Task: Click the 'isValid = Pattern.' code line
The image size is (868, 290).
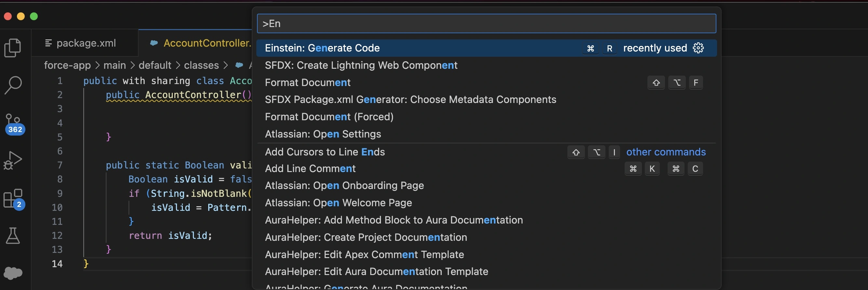Action: (201, 208)
